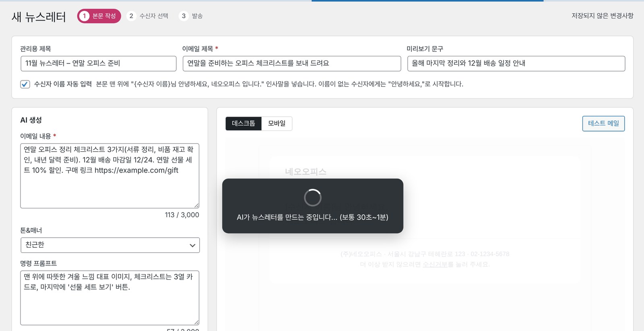
Task: Click the 이메일 제목 input field
Action: coord(292,64)
